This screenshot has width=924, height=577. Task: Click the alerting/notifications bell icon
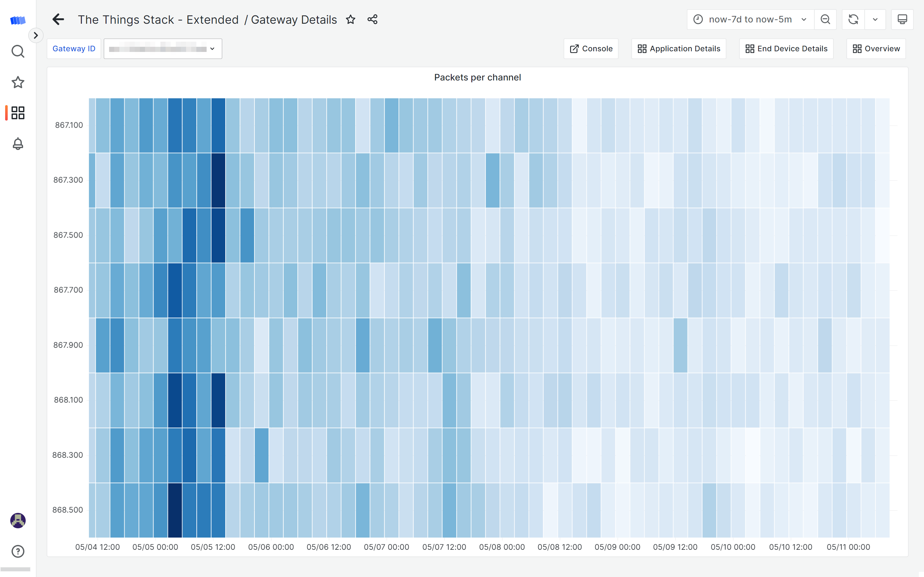(x=18, y=144)
